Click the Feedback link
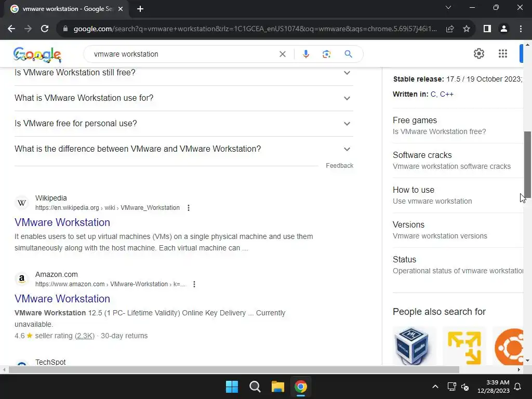 click(340, 166)
